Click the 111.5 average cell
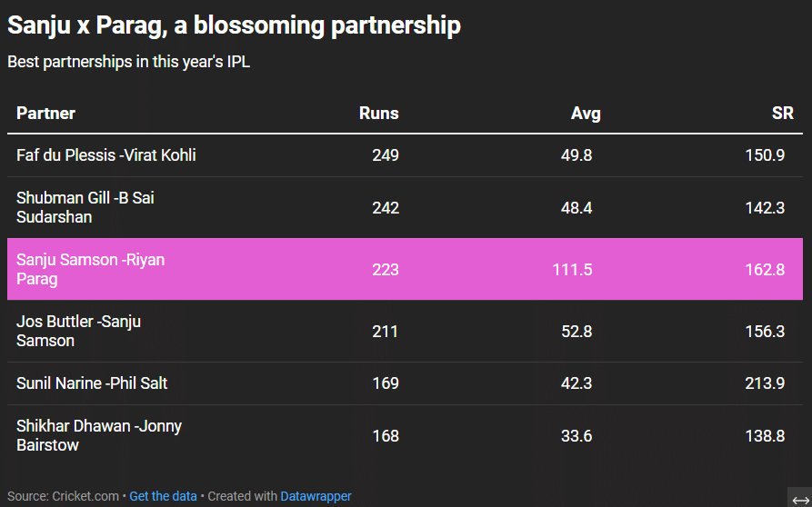This screenshot has width=812, height=507. 572,270
